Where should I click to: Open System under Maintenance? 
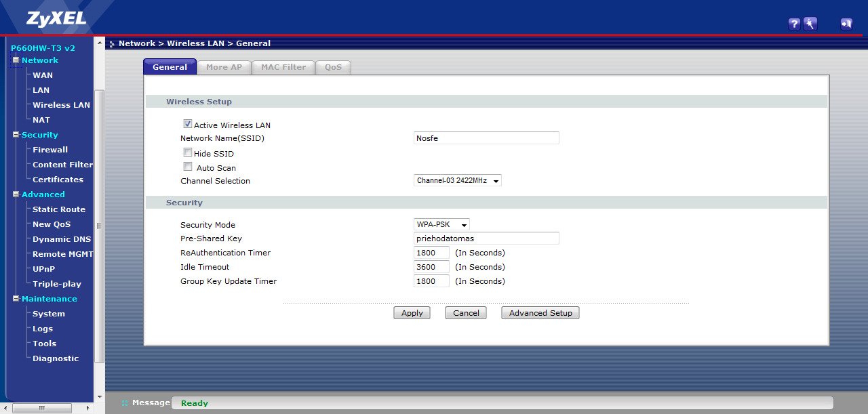49,314
